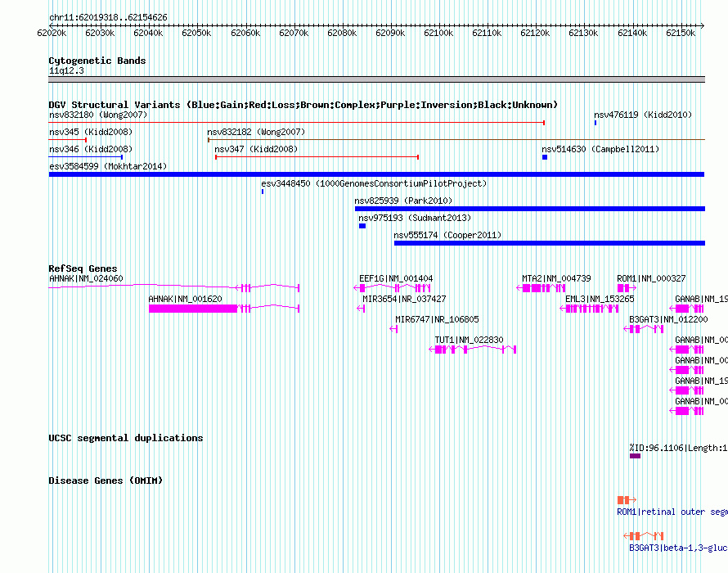Select the gray 11q12.3 band bar
This screenshot has height=573, width=728.
tap(376, 79)
